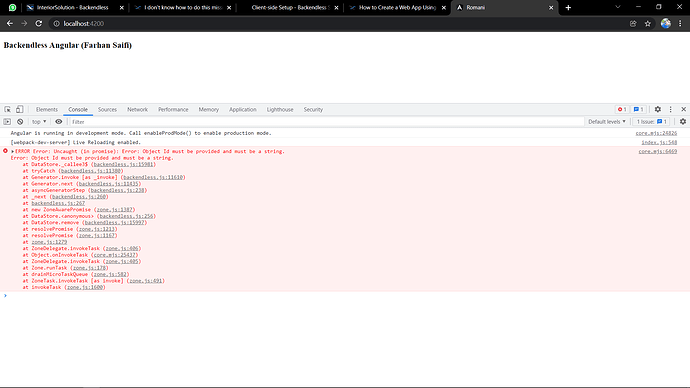Open backendless.js:11435 stack trace link
The image size is (690, 388).
click(x=109, y=184)
